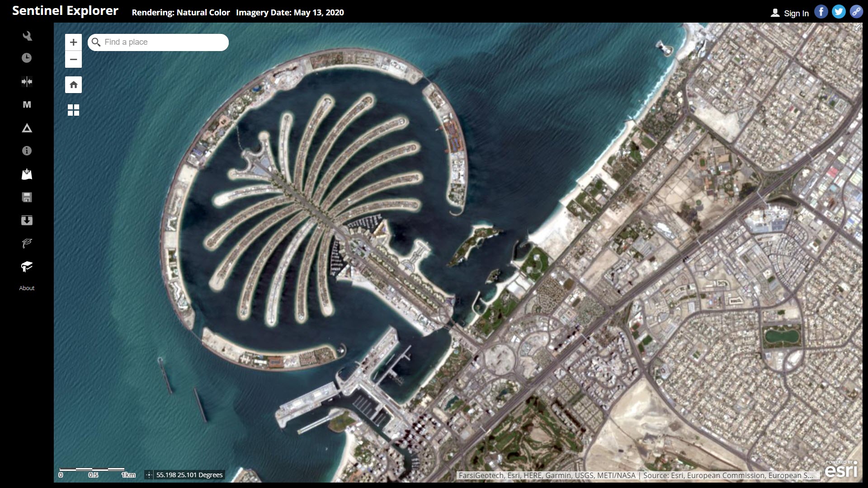The image size is (868, 488).
Task: Click the save floppy disk icon
Action: pos(27,197)
